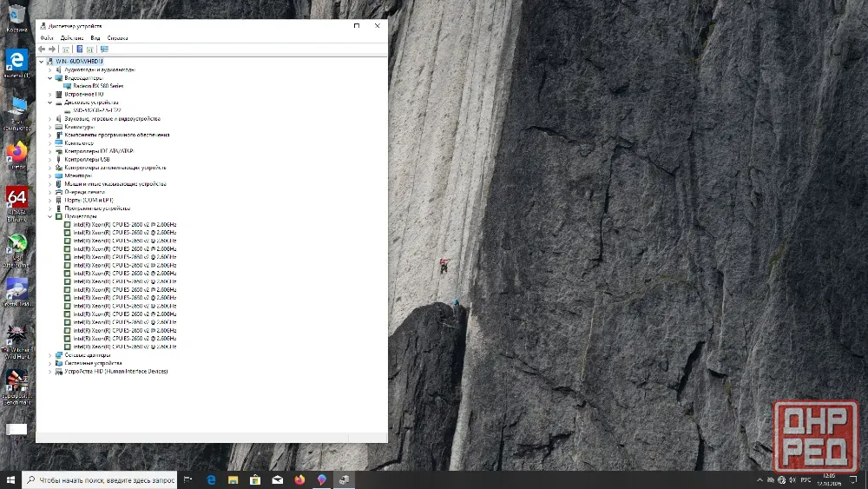Expand the Контроллеры USB category
Screen dimensions: 868x489
tap(49, 160)
